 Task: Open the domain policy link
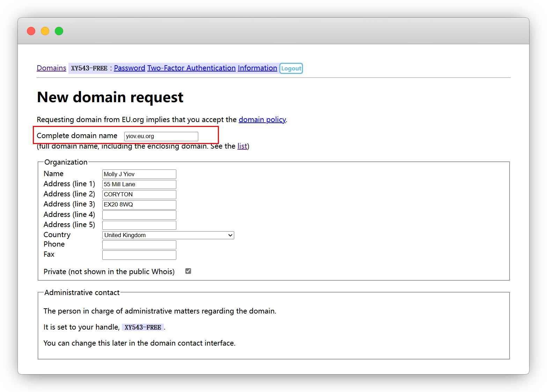pyautogui.click(x=262, y=120)
